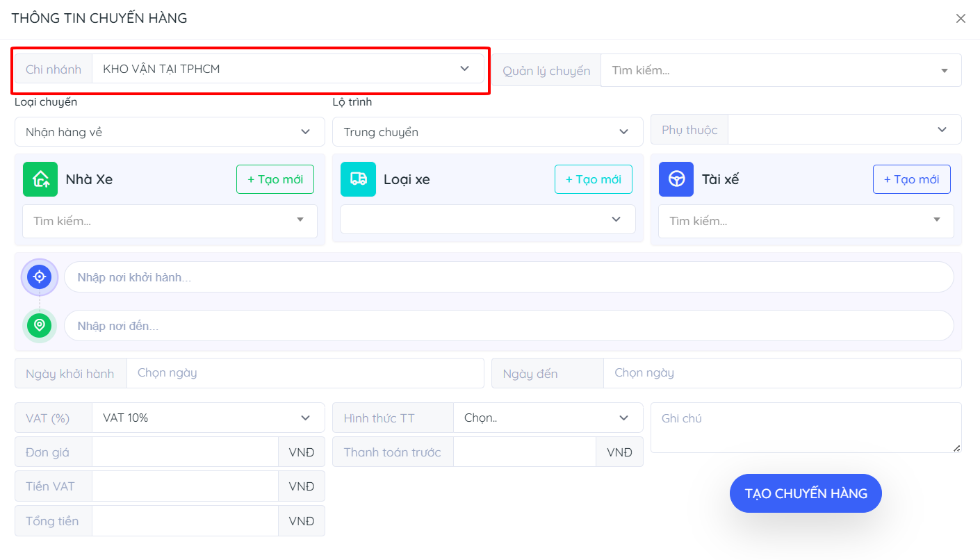Screen dimensions: 980x560
Task: Click the departure location target icon
Action: [40, 277]
